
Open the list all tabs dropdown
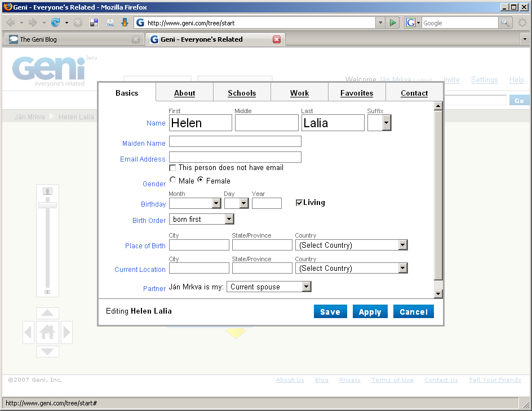pyautogui.click(x=525, y=39)
